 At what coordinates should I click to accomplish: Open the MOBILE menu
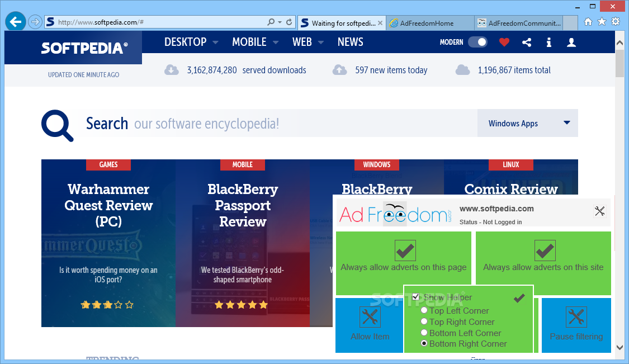pyautogui.click(x=249, y=42)
